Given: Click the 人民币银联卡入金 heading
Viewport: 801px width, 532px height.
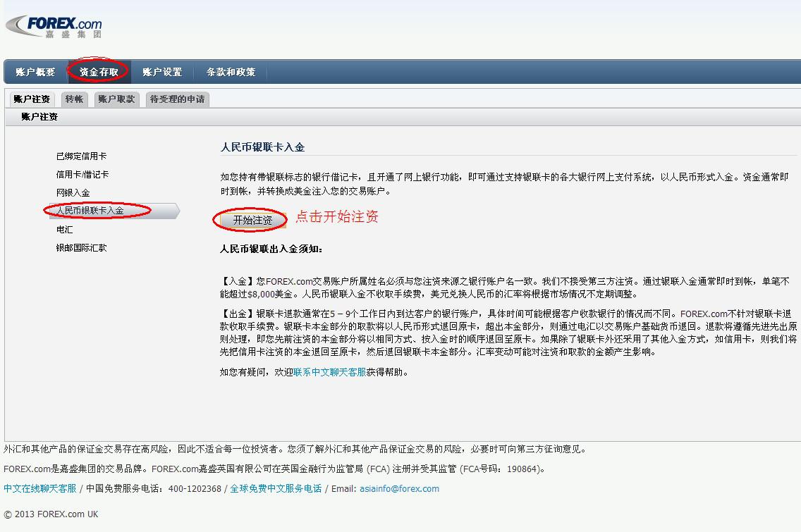Looking at the screenshot, I should click(x=262, y=147).
